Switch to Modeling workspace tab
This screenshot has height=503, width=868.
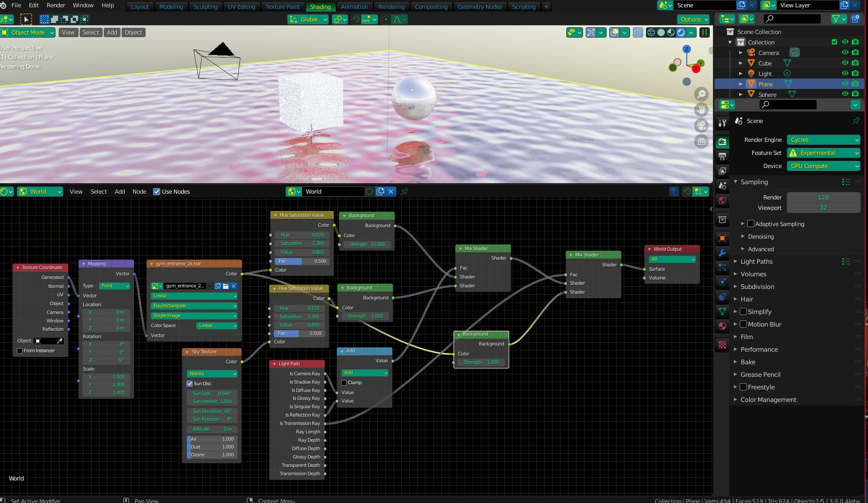click(x=171, y=7)
